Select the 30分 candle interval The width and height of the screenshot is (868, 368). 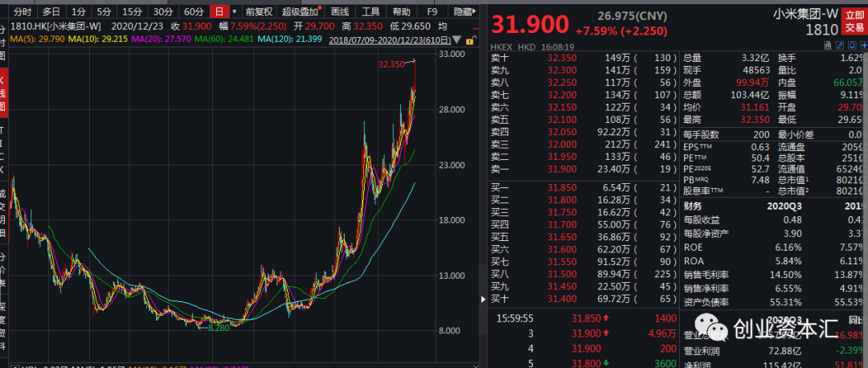(x=162, y=11)
